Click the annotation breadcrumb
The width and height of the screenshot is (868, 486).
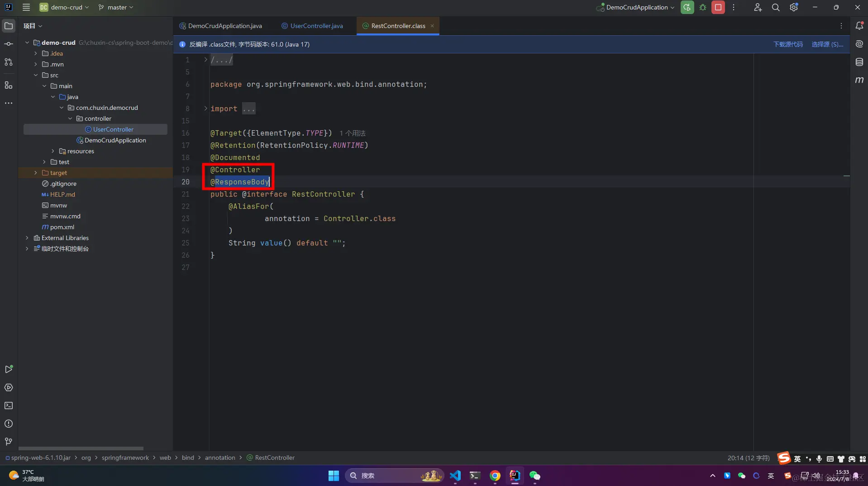coord(220,458)
